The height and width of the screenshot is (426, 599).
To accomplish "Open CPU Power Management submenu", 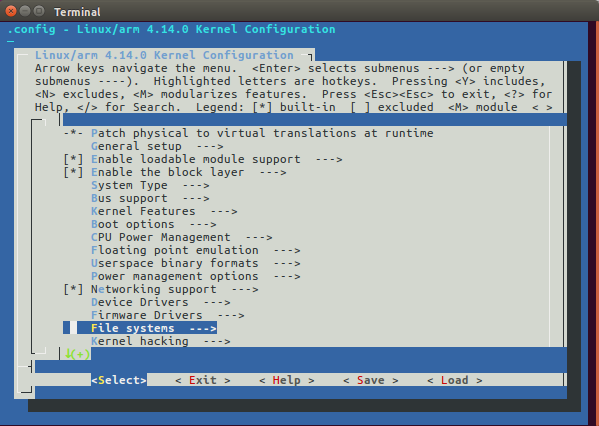I will 181,237.
